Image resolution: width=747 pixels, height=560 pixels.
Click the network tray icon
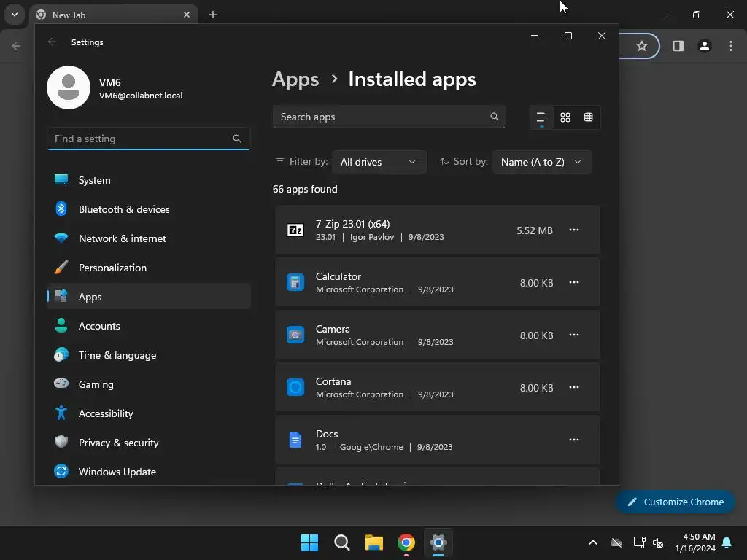point(639,542)
